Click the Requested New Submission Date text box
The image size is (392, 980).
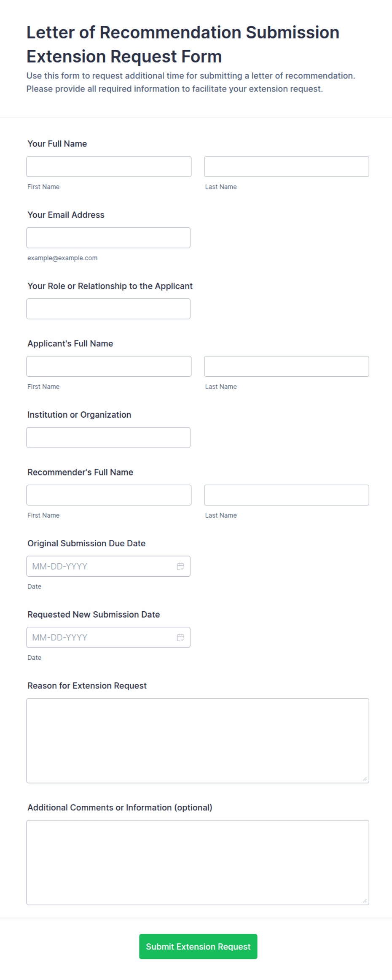(x=101, y=637)
